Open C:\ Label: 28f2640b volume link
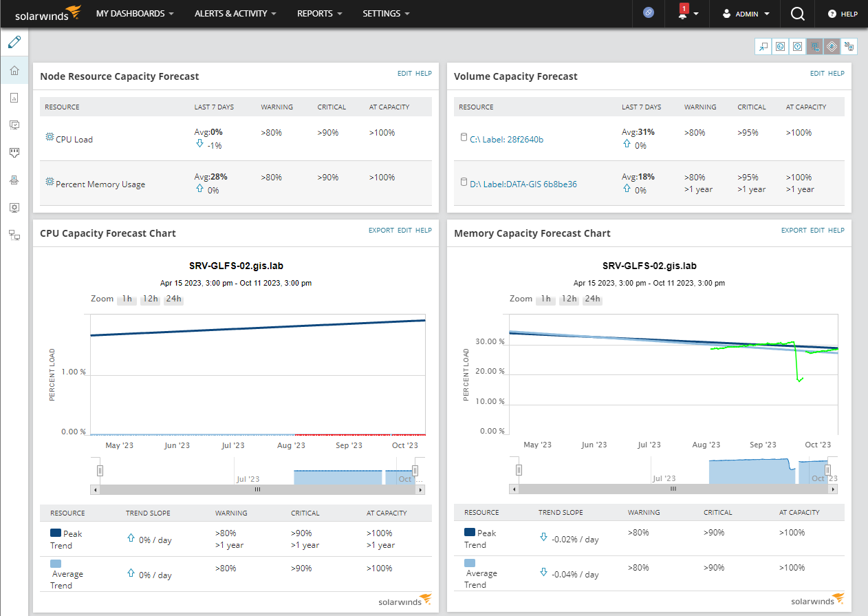 point(506,139)
